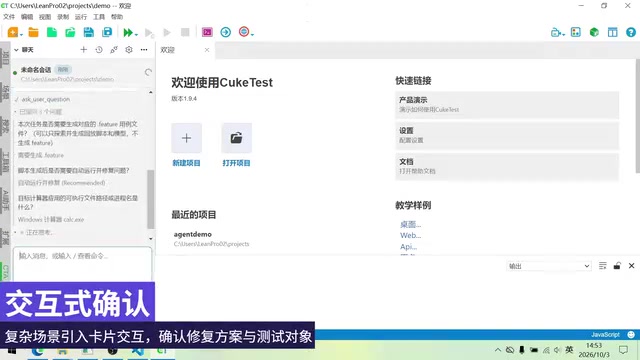640x360 pixels.
Task: Open help with the blue question-mark icon
Action: pyautogui.click(x=631, y=32)
